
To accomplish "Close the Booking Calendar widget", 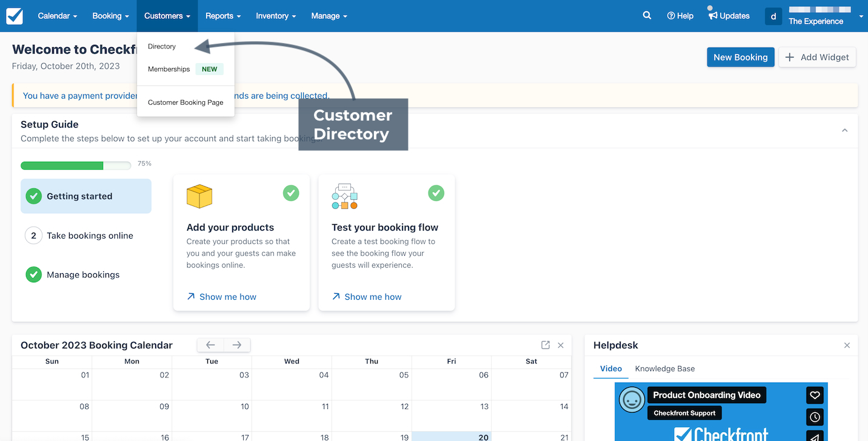I will (561, 345).
